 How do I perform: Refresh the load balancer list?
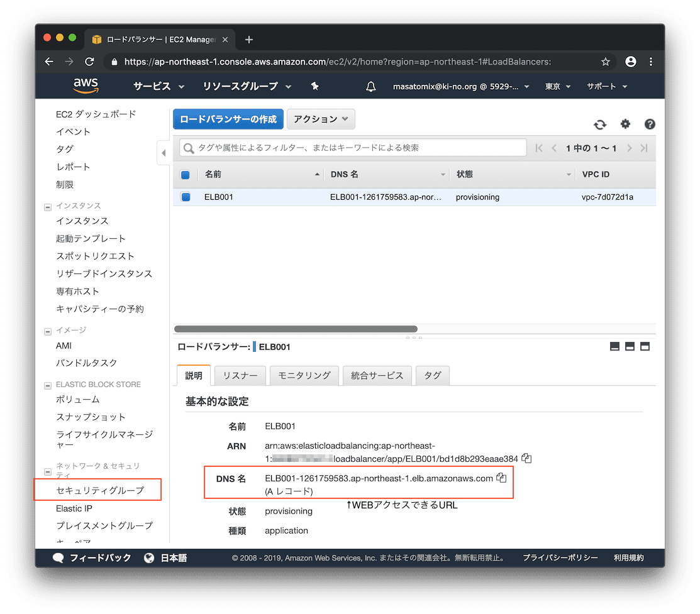tap(600, 124)
